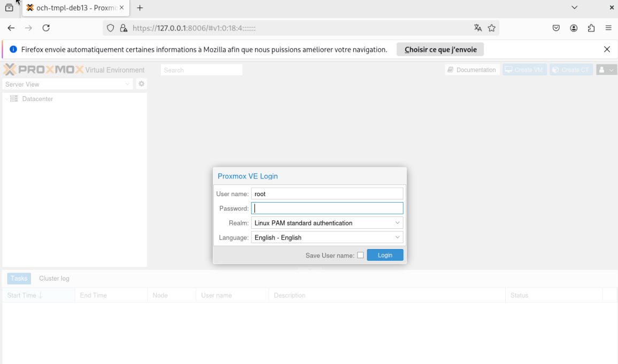618x364 pixels.
Task: Select the Datacenter tree item
Action: (37, 99)
